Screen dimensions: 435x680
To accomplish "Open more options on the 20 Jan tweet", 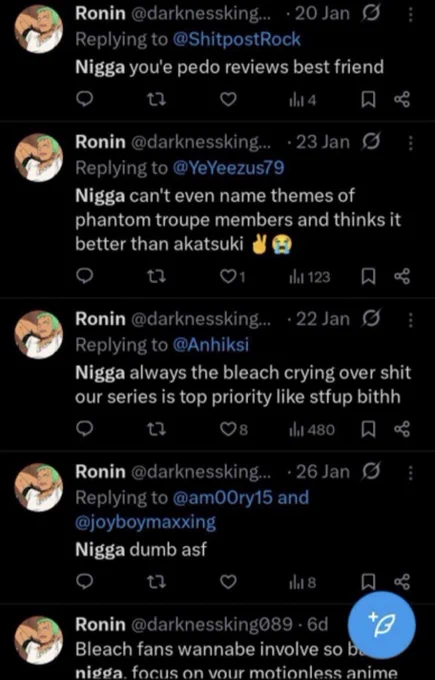I will pos(410,14).
